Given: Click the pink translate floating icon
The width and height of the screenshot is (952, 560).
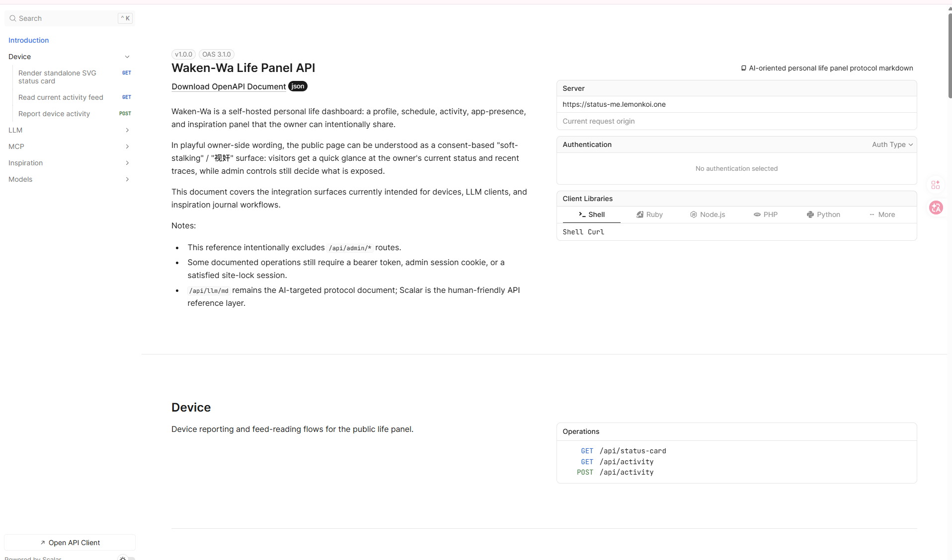Looking at the screenshot, I should coord(936,208).
